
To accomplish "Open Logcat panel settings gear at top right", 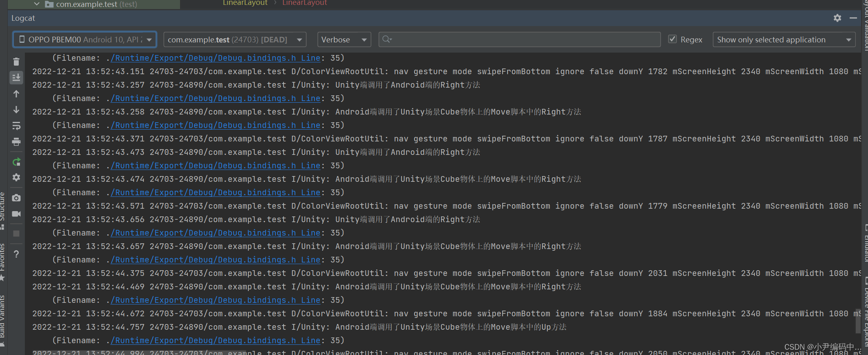I will click(837, 18).
